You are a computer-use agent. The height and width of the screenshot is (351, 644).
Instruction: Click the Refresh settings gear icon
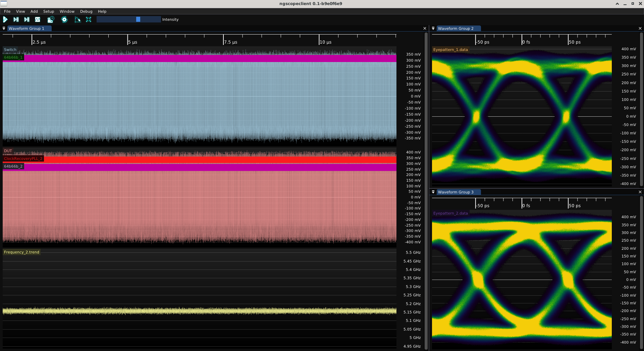(64, 19)
